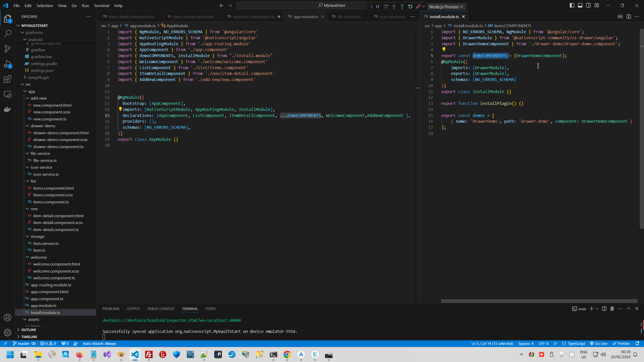Open the Terminal menu
Viewport: 644px width, 362px height.
(x=101, y=6)
